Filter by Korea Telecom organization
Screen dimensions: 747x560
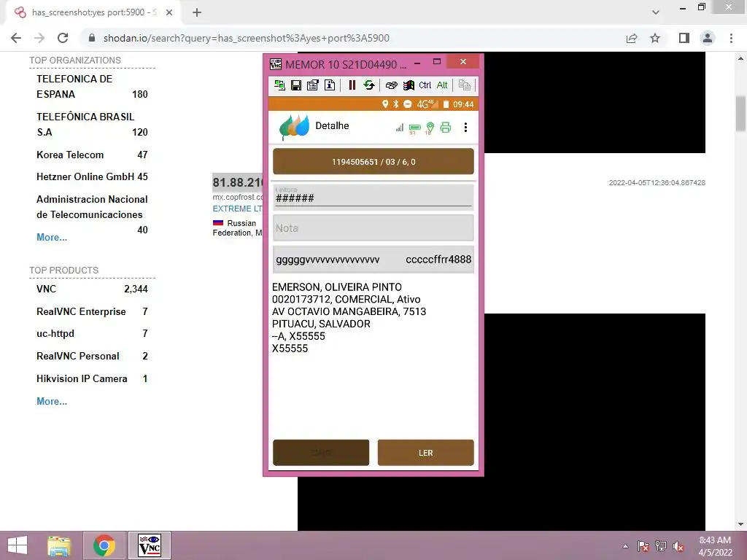click(x=92, y=155)
